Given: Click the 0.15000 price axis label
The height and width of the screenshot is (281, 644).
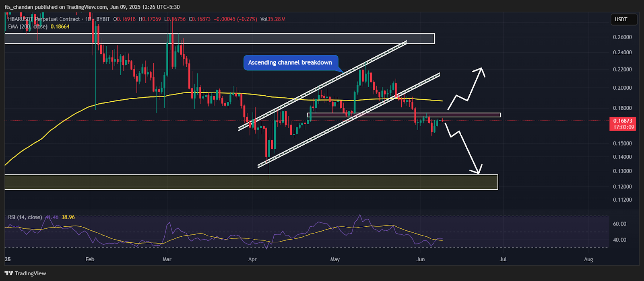Looking at the screenshot, I should pyautogui.click(x=622, y=144).
